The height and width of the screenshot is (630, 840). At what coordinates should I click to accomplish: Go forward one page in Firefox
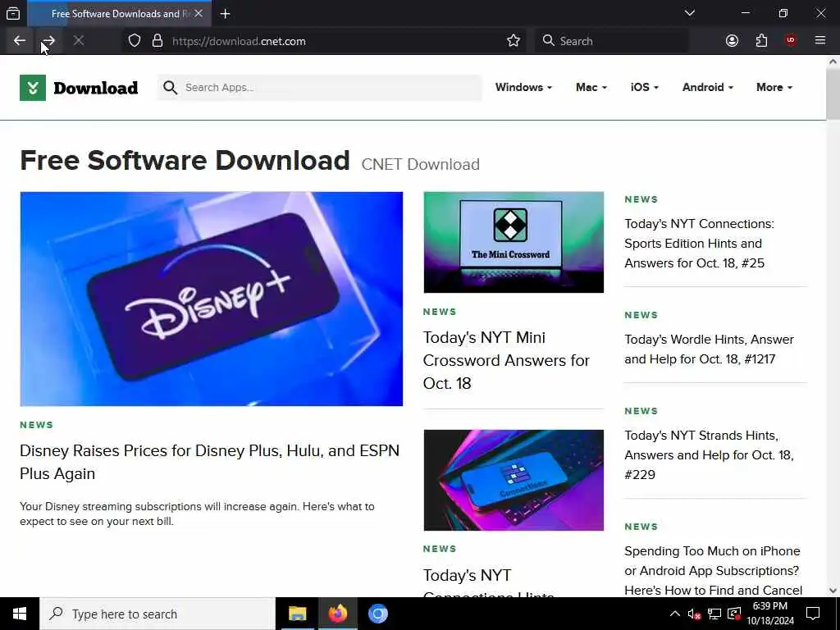click(x=48, y=41)
